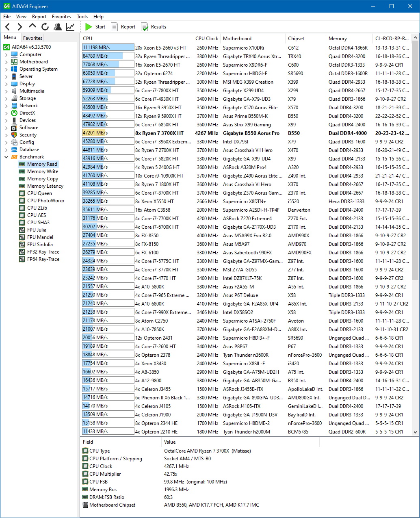This screenshot has width=420, height=518.
Task: Click the Forward navigation arrow
Action: (19, 27)
